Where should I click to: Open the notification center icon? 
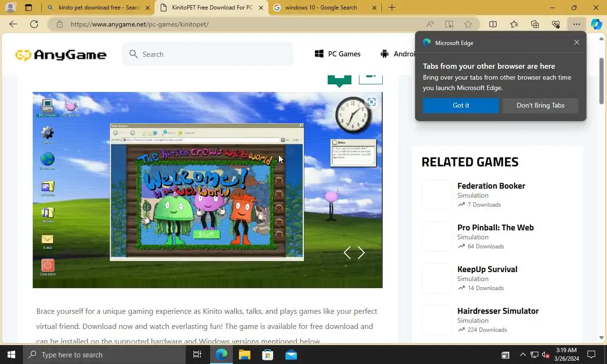(x=591, y=355)
